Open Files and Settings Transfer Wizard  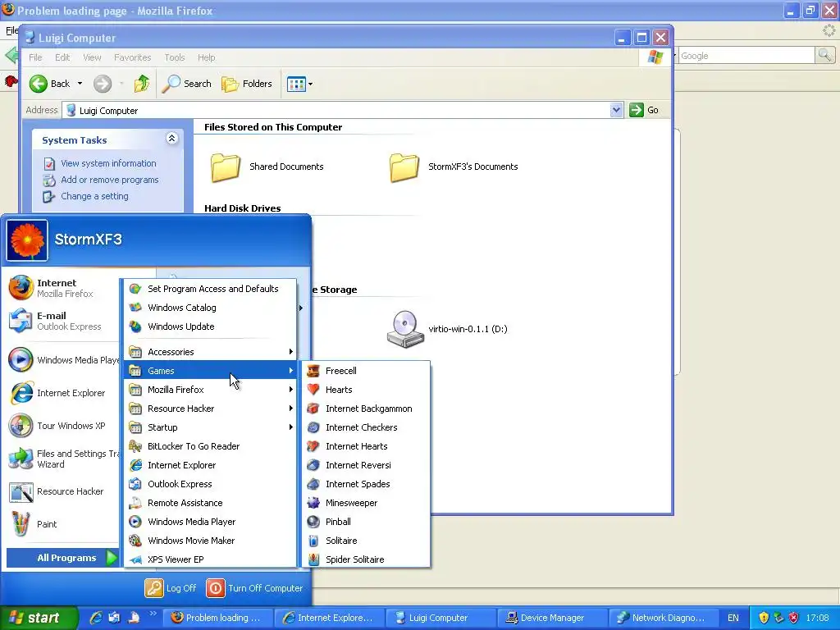[x=62, y=459]
